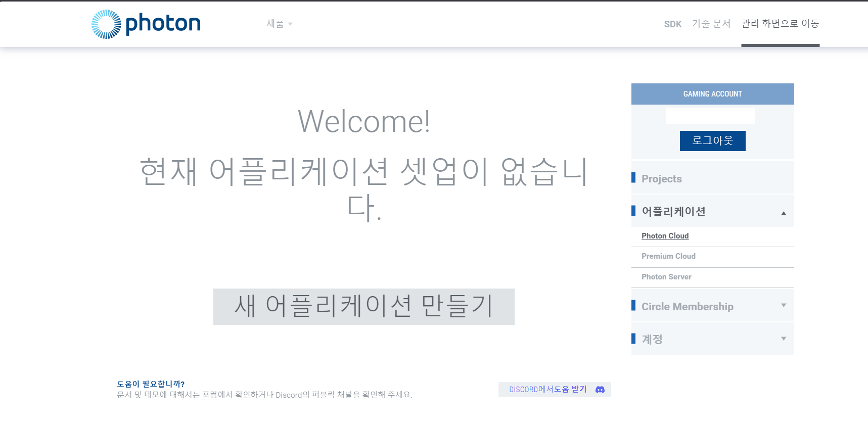The image size is (868, 429).
Task: Collapse the 어플리케이션 section arrow
Action: point(783,213)
